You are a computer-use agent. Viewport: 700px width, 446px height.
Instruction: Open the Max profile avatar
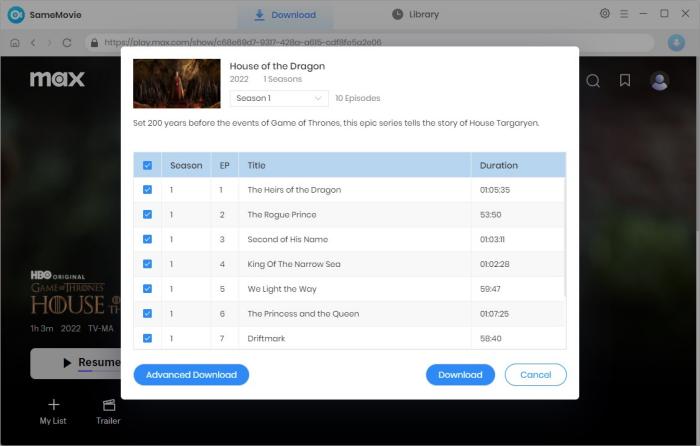[659, 81]
